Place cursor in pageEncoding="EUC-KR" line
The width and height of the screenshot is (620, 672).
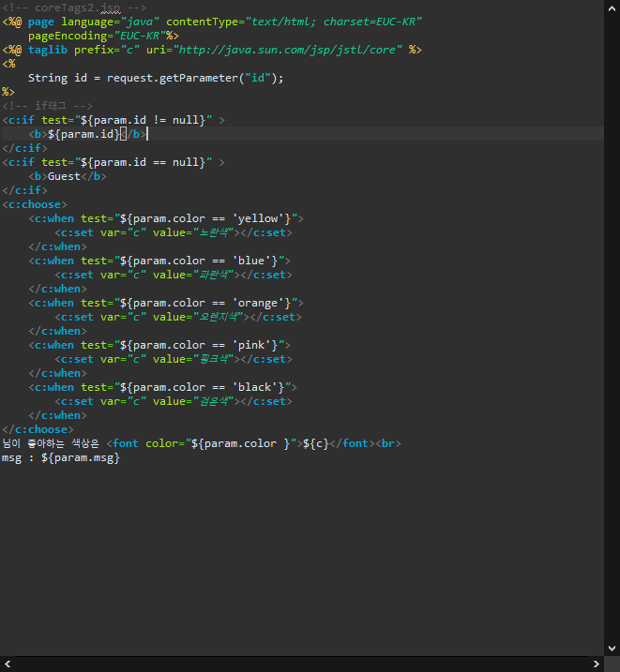tap(103, 36)
